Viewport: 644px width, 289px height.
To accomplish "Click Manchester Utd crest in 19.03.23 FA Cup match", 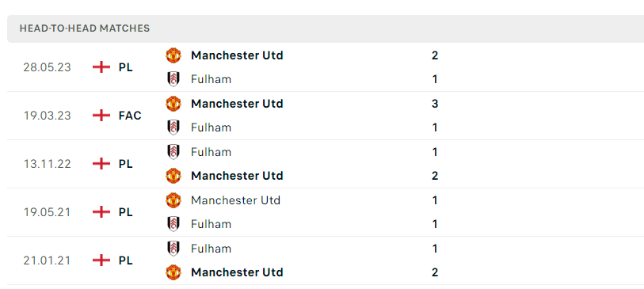I will (x=173, y=104).
